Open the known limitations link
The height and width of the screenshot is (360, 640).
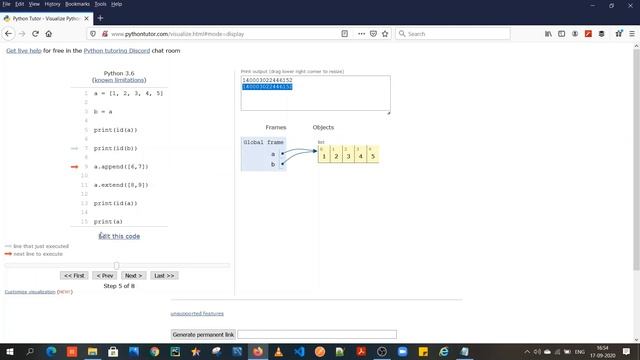click(x=119, y=80)
